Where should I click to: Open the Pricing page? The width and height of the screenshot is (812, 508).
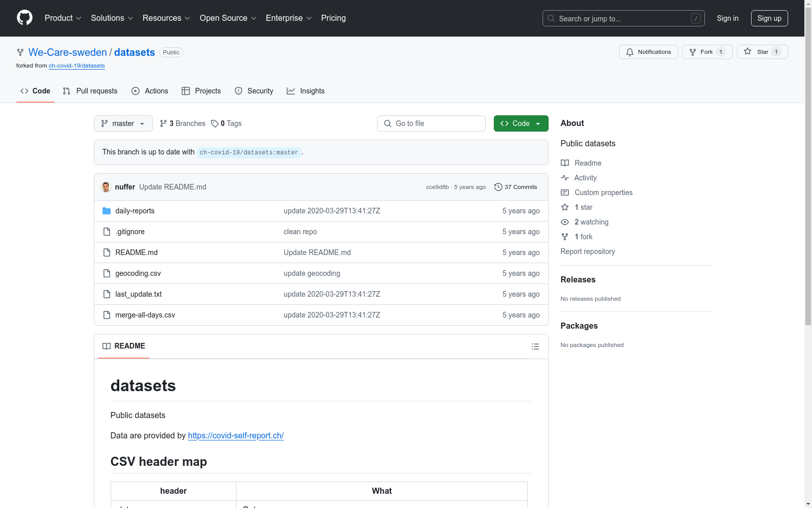[x=333, y=18]
